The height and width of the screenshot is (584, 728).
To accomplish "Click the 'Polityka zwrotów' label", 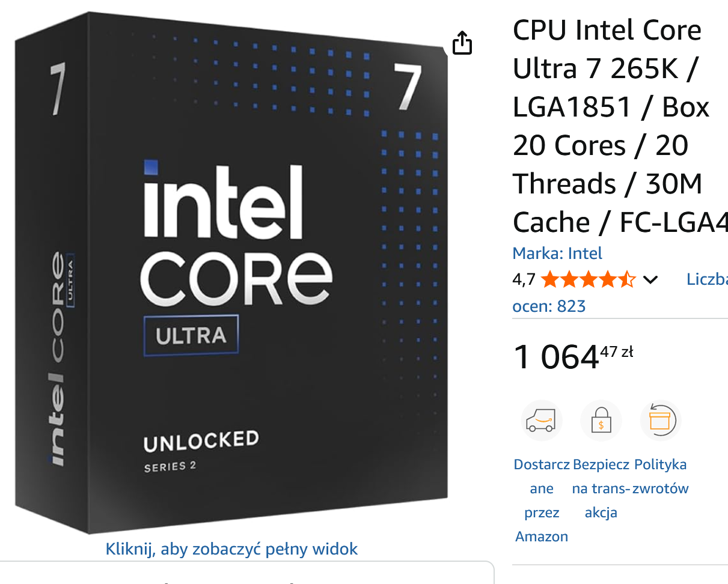I will point(660,476).
